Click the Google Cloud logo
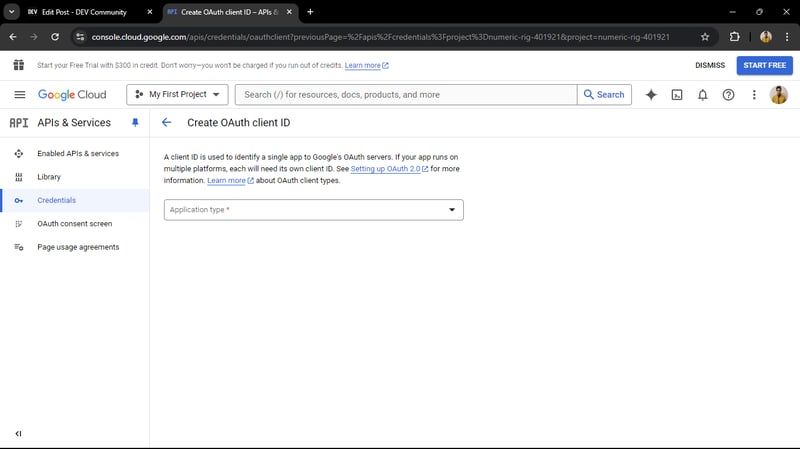The image size is (800, 449). pyautogui.click(x=72, y=94)
